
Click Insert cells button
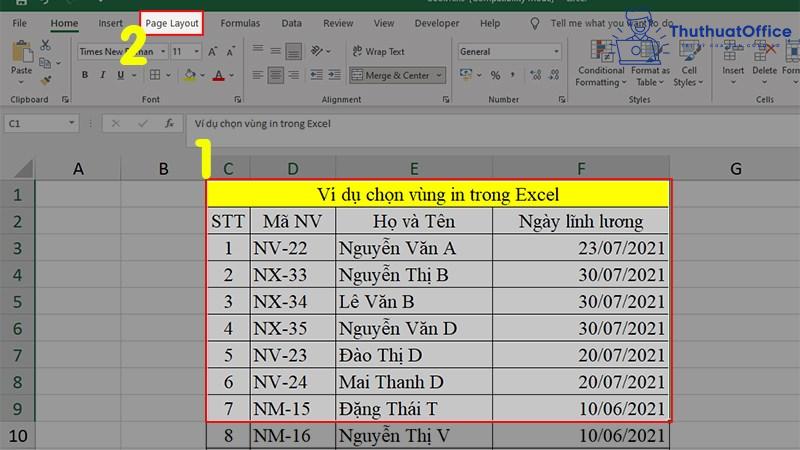click(733, 63)
